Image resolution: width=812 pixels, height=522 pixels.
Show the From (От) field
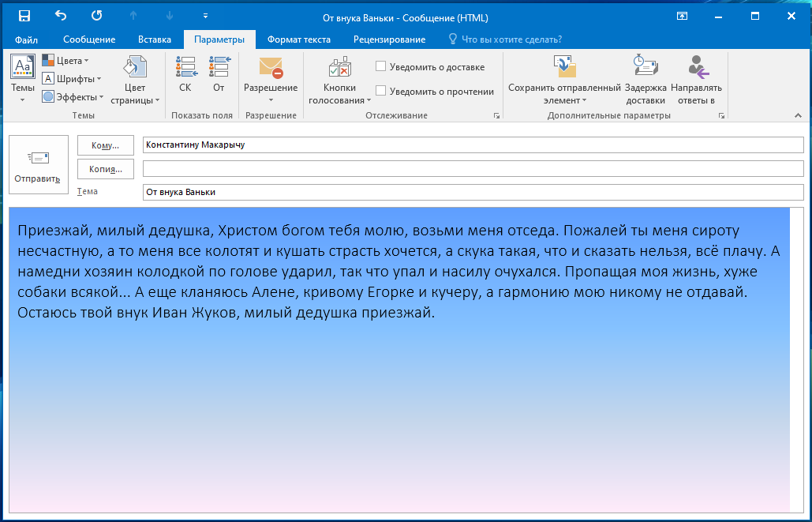click(x=219, y=75)
